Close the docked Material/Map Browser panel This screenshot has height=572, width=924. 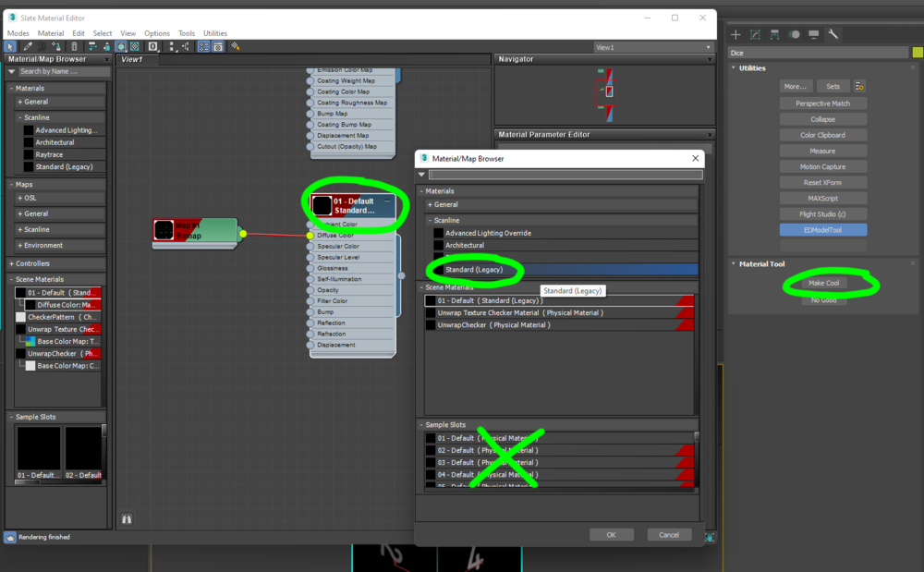coord(106,59)
